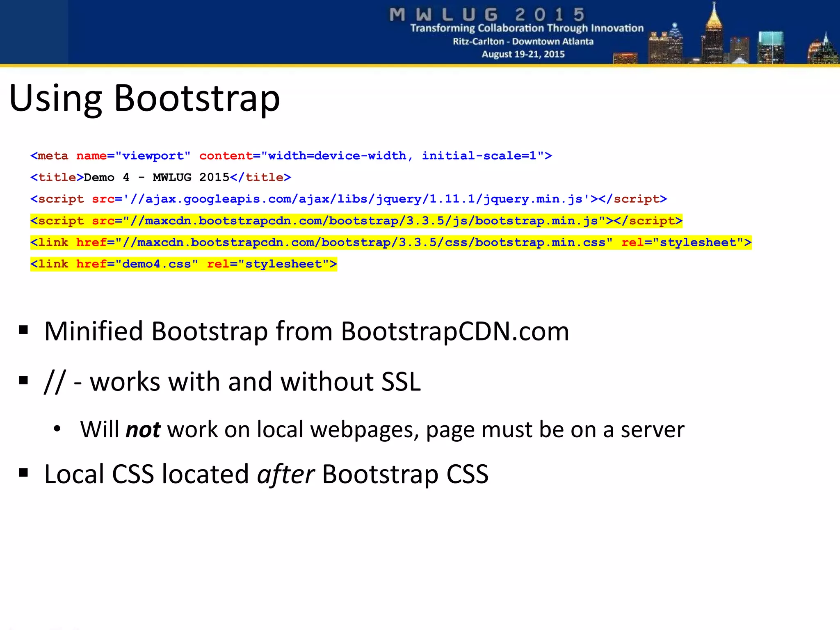Click the 'Using Bootstrap' slide title
Image resolution: width=840 pixels, height=630 pixels.
[x=144, y=98]
